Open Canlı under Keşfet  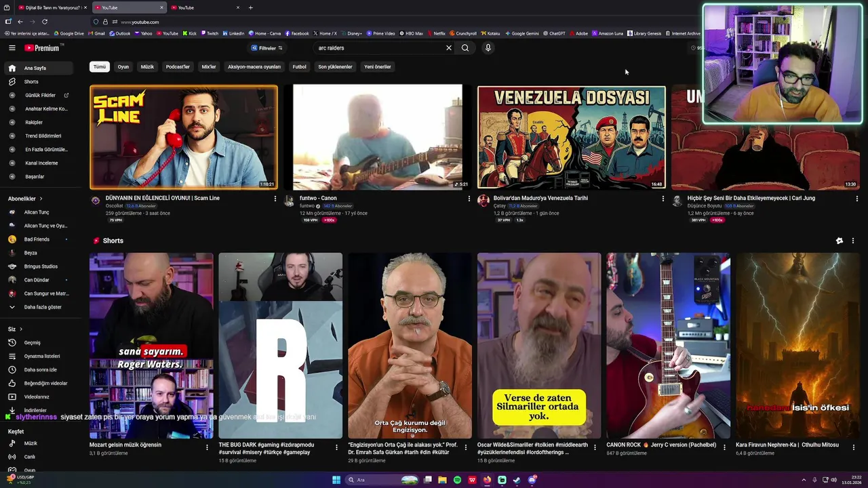click(x=38, y=457)
